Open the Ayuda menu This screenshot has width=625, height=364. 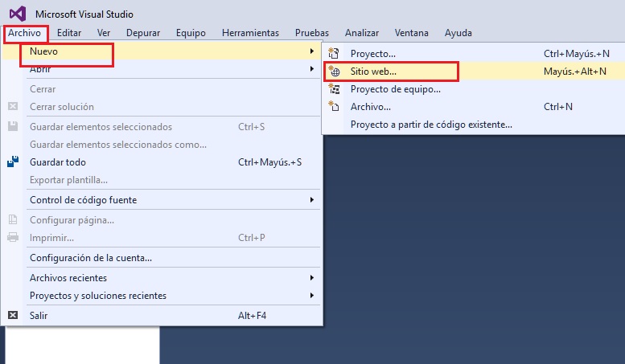tap(458, 33)
